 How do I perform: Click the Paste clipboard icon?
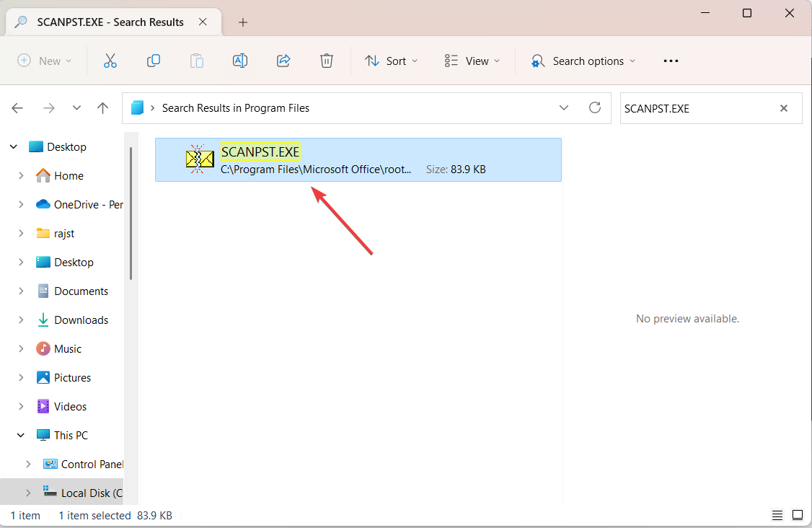[197, 61]
